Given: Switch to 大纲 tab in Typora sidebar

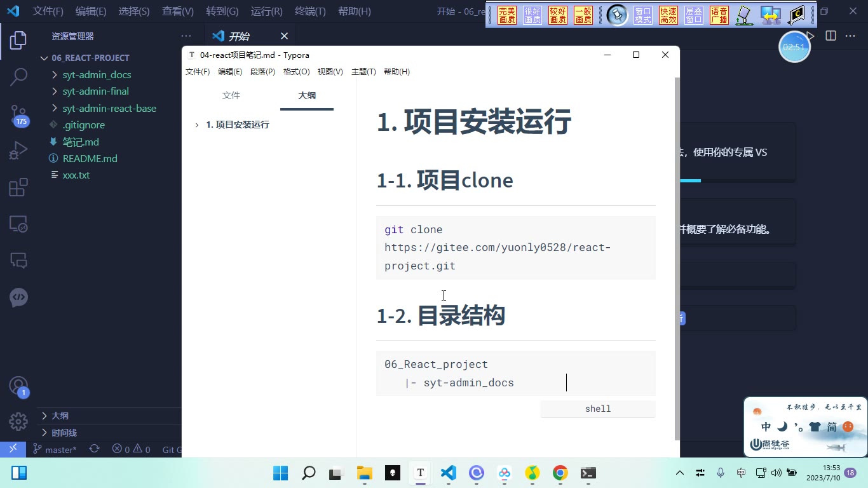Looking at the screenshot, I should pyautogui.click(x=307, y=95).
